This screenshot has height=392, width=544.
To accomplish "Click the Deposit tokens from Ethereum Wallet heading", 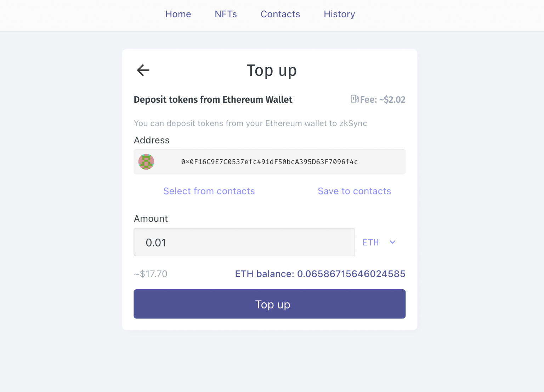I will pyautogui.click(x=213, y=100).
